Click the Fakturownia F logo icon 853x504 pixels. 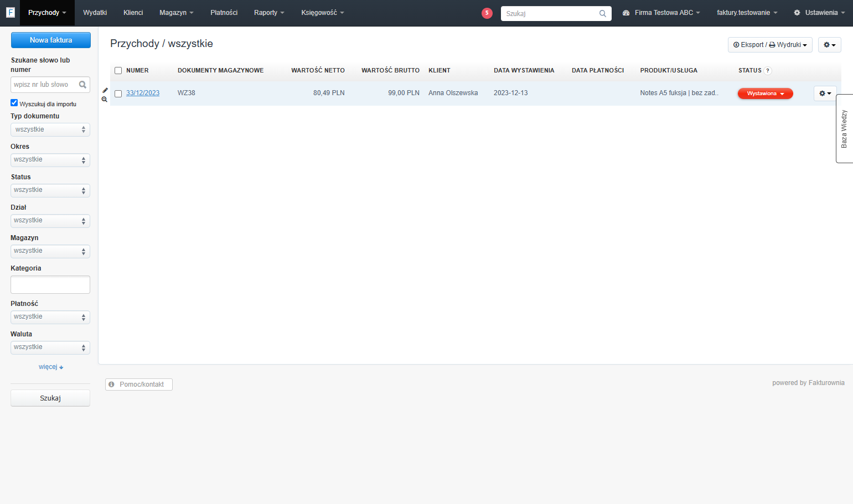[10, 12]
